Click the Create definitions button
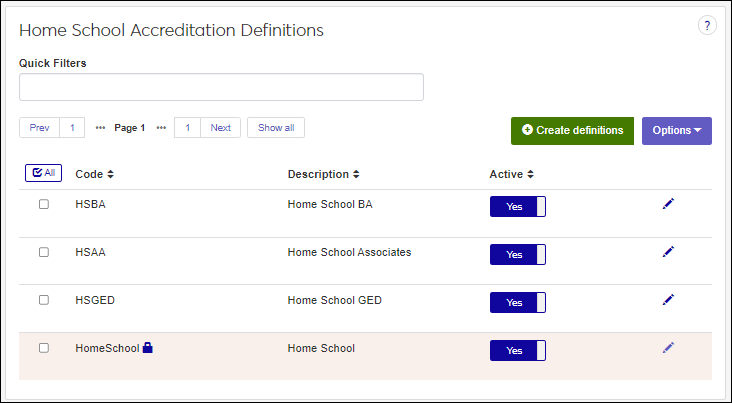The width and height of the screenshot is (732, 403). tap(572, 131)
